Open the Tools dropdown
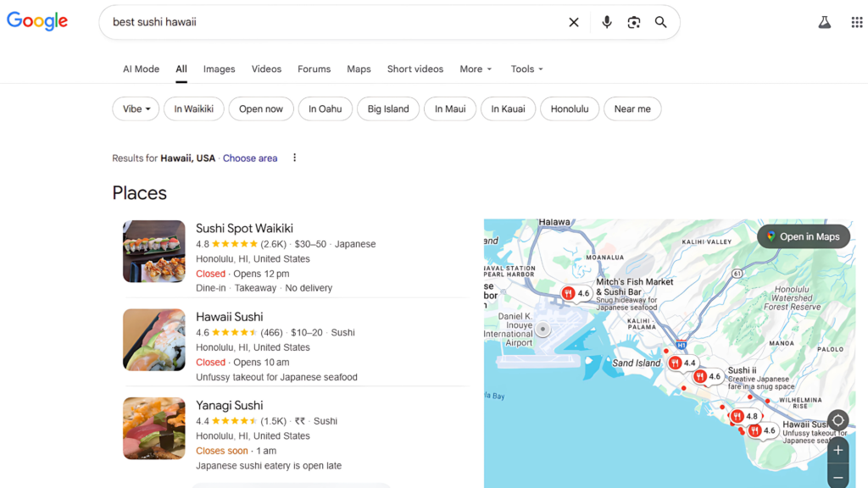The height and width of the screenshot is (488, 868). coord(527,69)
